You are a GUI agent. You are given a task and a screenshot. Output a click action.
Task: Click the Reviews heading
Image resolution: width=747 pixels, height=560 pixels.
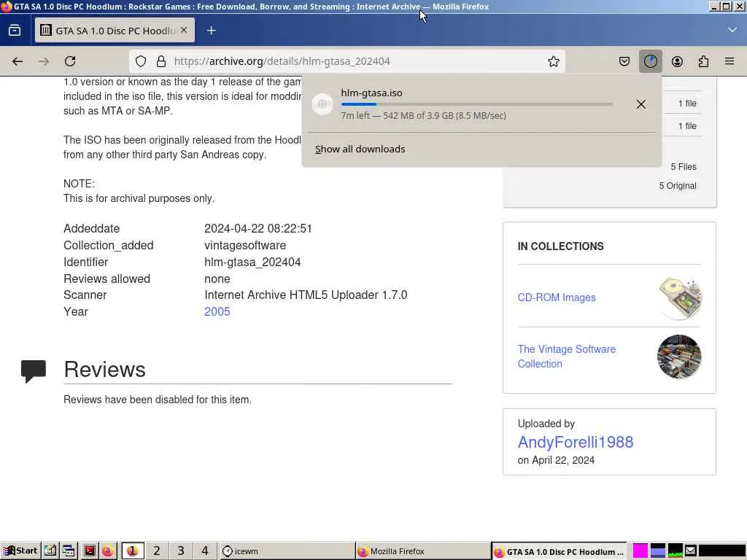pyautogui.click(x=105, y=370)
